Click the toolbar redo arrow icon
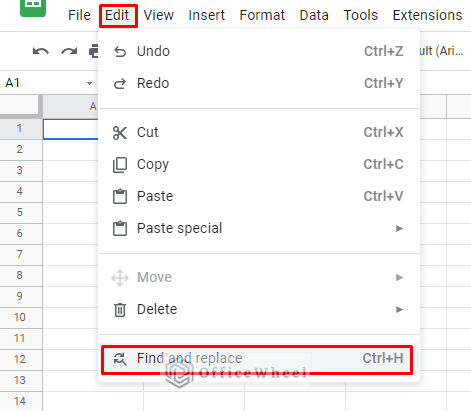 69,51
